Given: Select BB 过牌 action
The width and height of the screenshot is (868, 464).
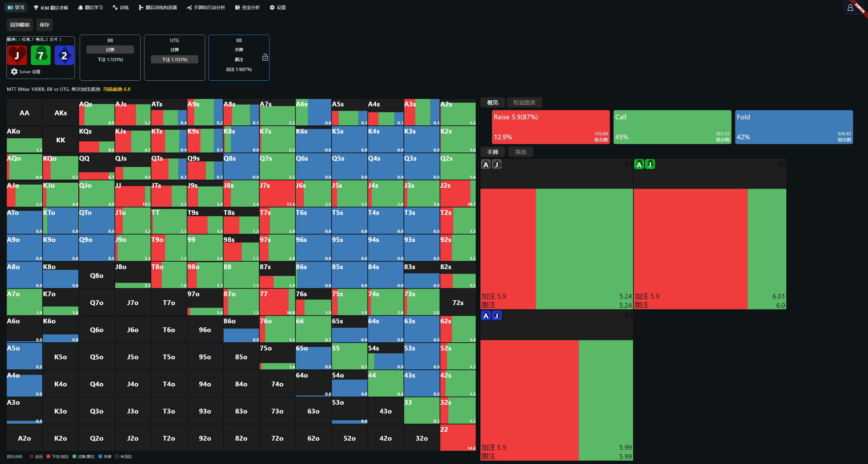Looking at the screenshot, I should point(110,49).
